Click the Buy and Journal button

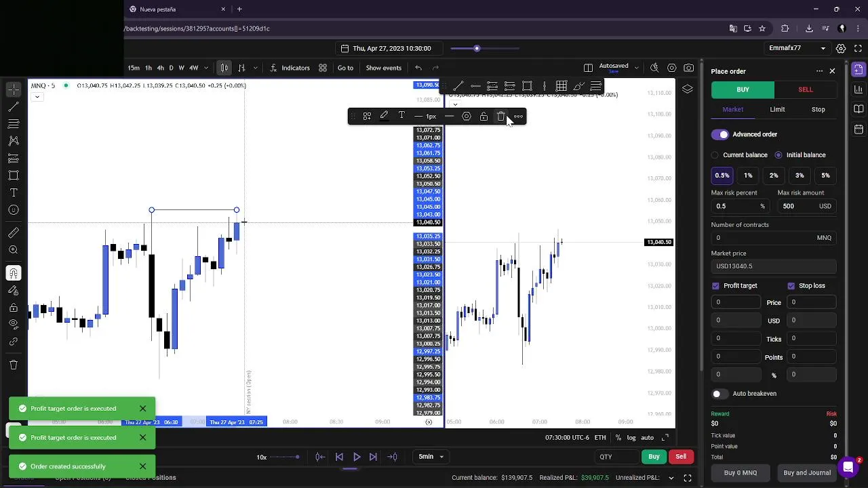[807, 473]
